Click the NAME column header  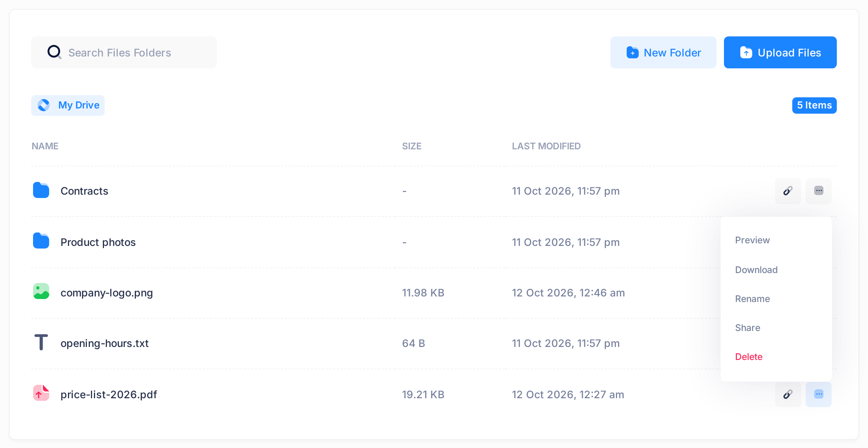[x=45, y=146]
